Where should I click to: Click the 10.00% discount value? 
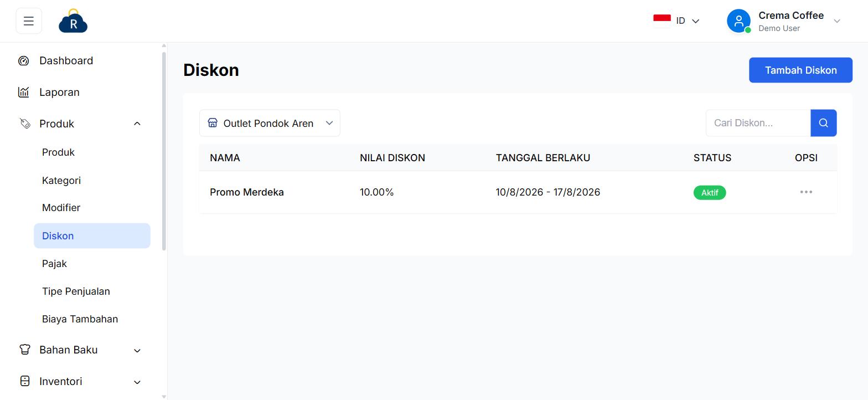pyautogui.click(x=377, y=192)
